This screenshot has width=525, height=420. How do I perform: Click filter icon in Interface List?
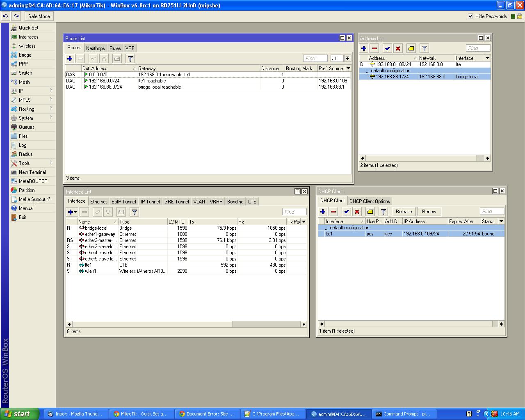tap(134, 212)
